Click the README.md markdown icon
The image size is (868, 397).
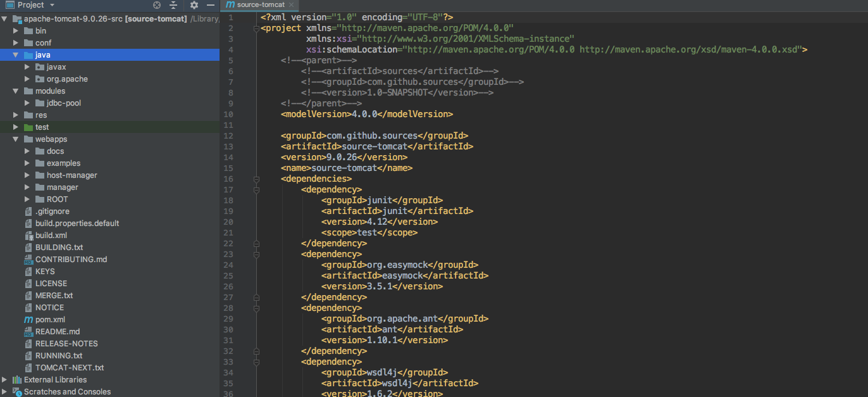(x=28, y=332)
